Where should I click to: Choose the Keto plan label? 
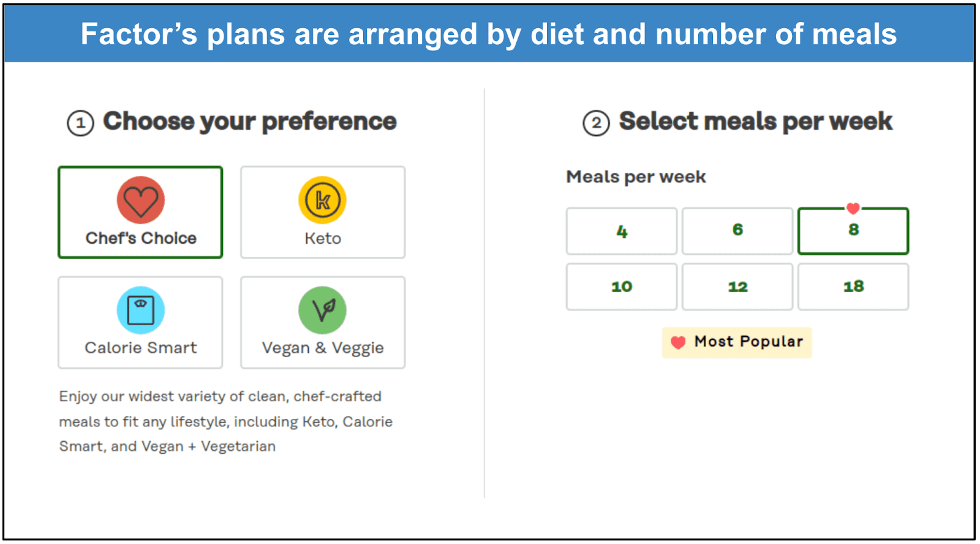pos(323,238)
